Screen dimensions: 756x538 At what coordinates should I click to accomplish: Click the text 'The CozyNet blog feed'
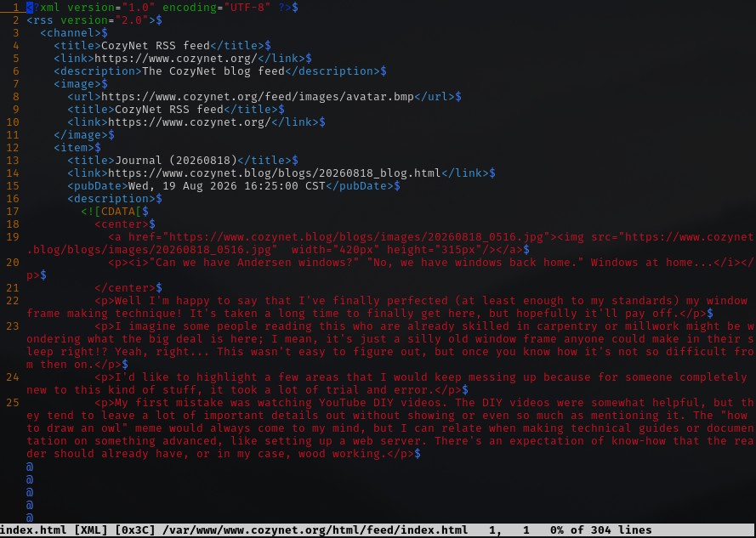[213, 71]
